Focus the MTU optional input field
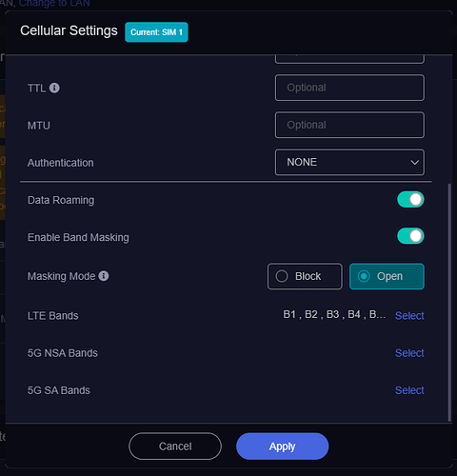 coord(349,125)
